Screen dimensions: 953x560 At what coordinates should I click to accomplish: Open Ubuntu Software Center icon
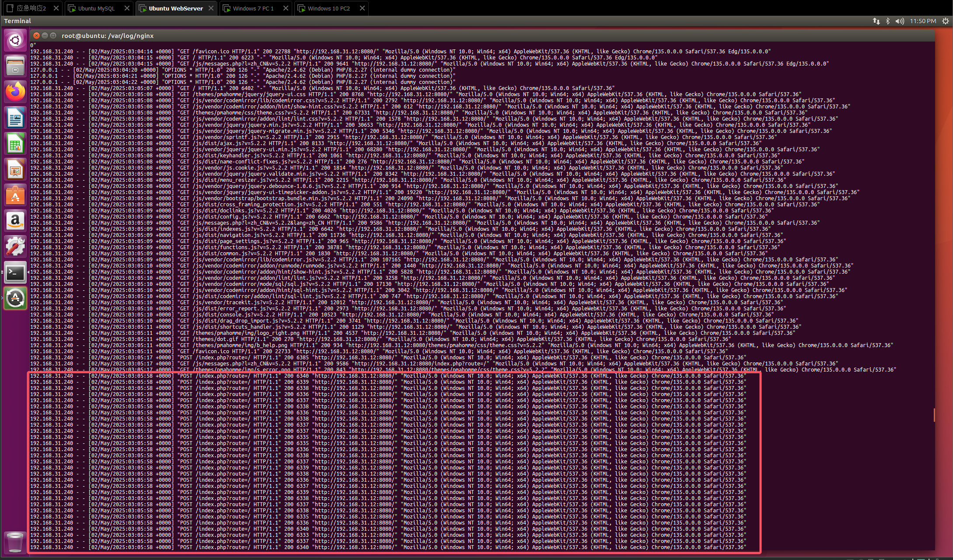[x=15, y=195]
